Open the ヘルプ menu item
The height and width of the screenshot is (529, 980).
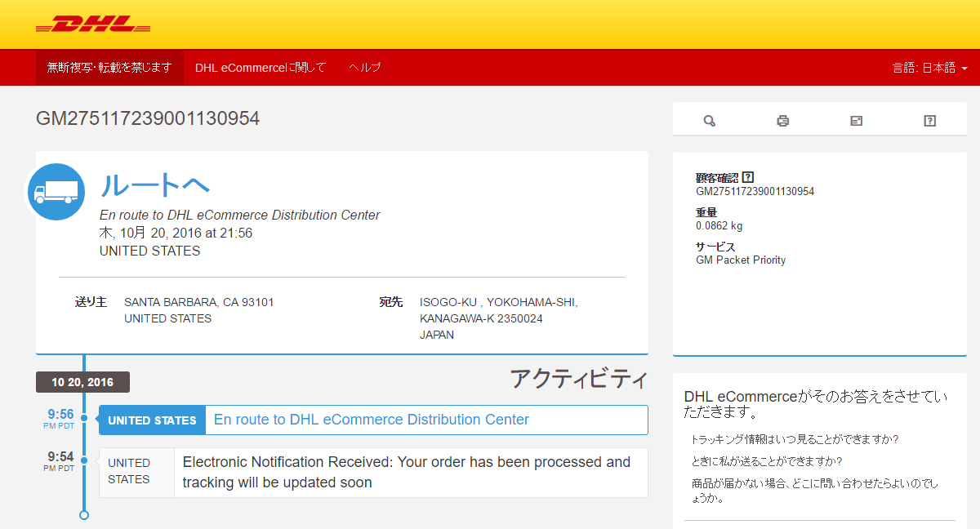coord(364,68)
